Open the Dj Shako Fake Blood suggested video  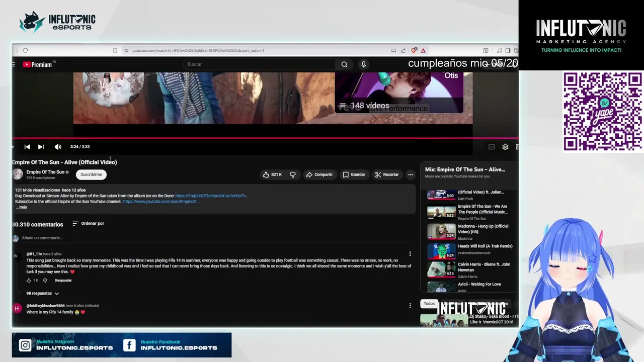[x=468, y=319]
